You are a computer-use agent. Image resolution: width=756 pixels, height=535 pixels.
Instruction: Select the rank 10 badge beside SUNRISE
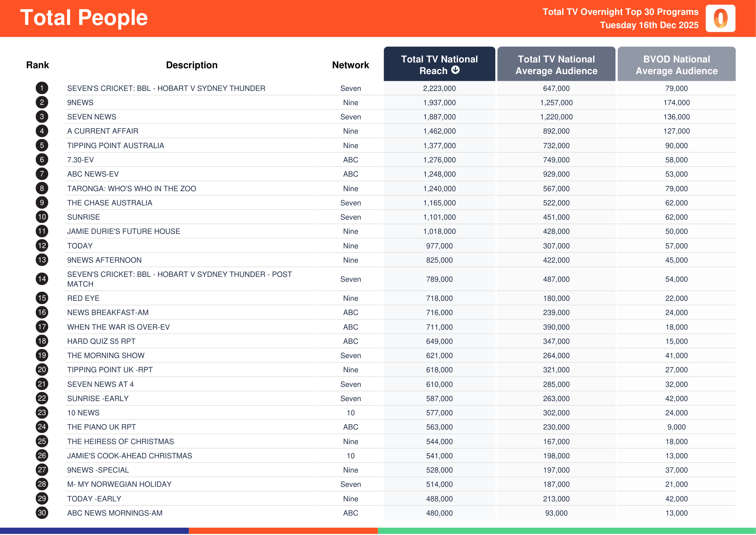41,217
